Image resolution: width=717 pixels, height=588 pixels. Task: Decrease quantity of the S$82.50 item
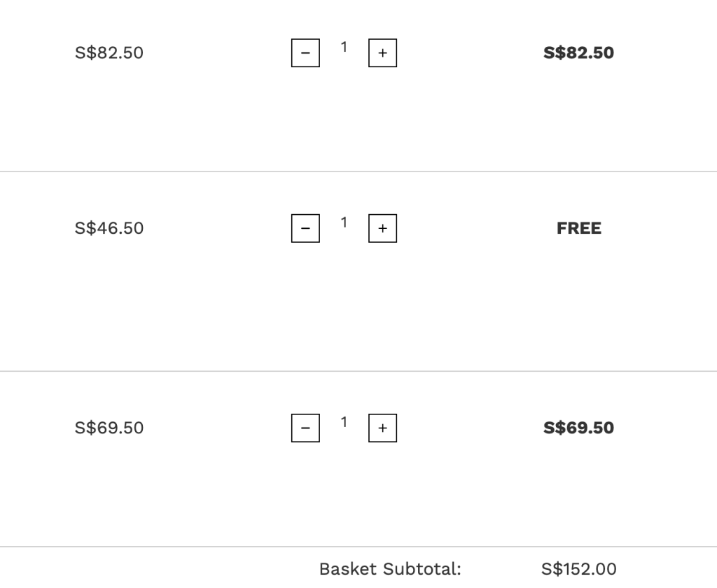click(305, 53)
